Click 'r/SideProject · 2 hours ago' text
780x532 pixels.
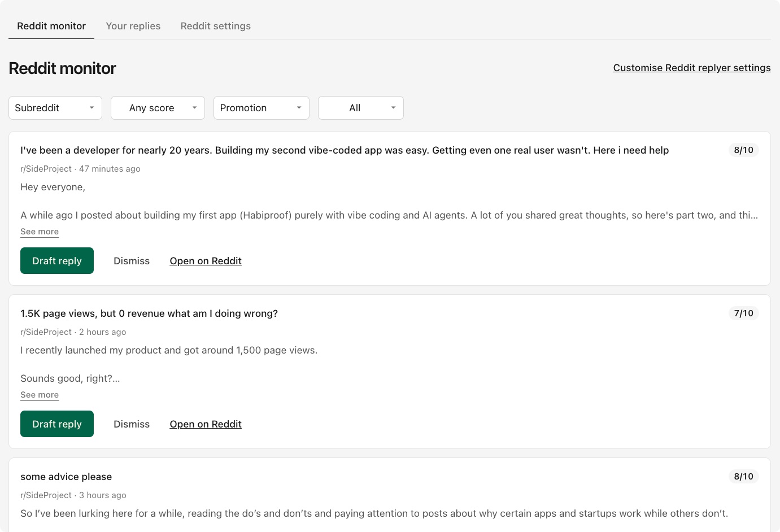73,332
